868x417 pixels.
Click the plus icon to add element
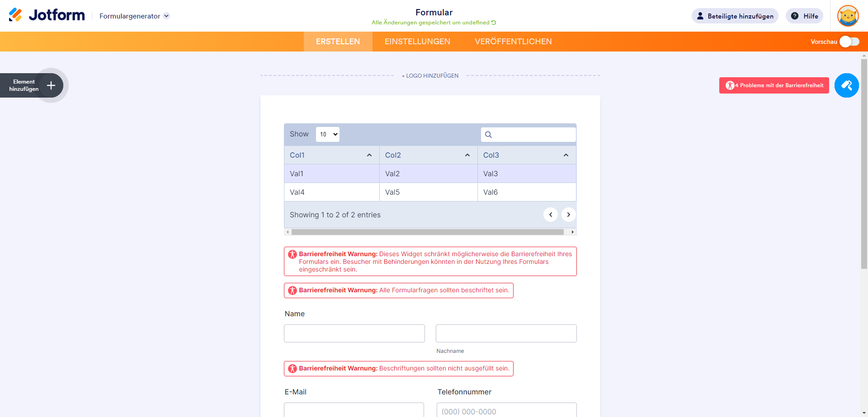pyautogui.click(x=51, y=85)
